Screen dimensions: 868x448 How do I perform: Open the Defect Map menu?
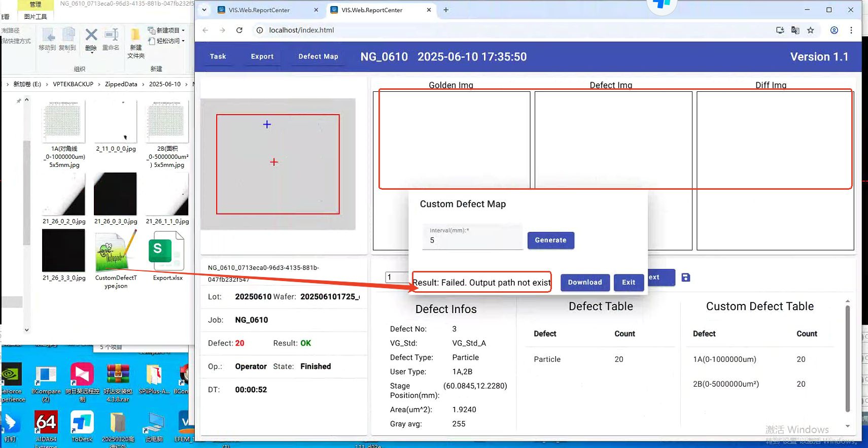click(318, 56)
